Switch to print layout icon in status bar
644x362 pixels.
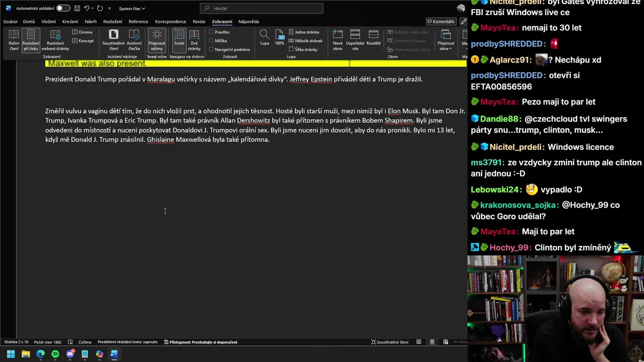click(x=432, y=342)
